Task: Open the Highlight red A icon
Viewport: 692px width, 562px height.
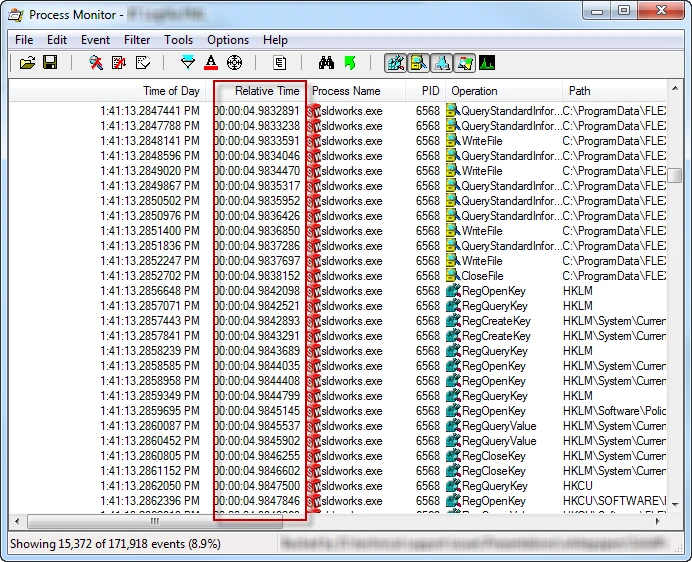Action: 211,63
